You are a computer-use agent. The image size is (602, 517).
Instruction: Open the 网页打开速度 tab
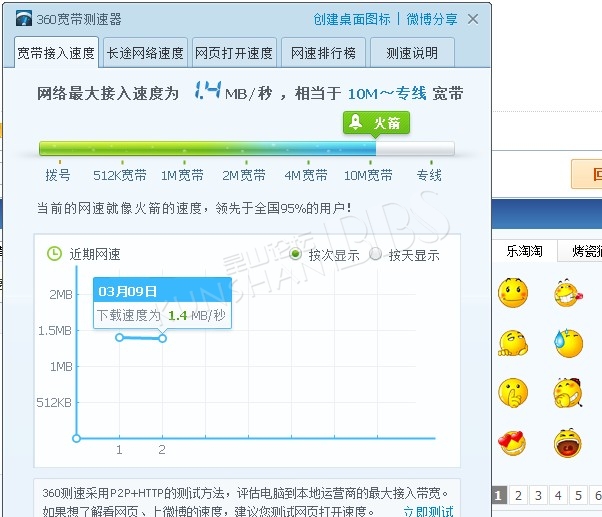(234, 53)
